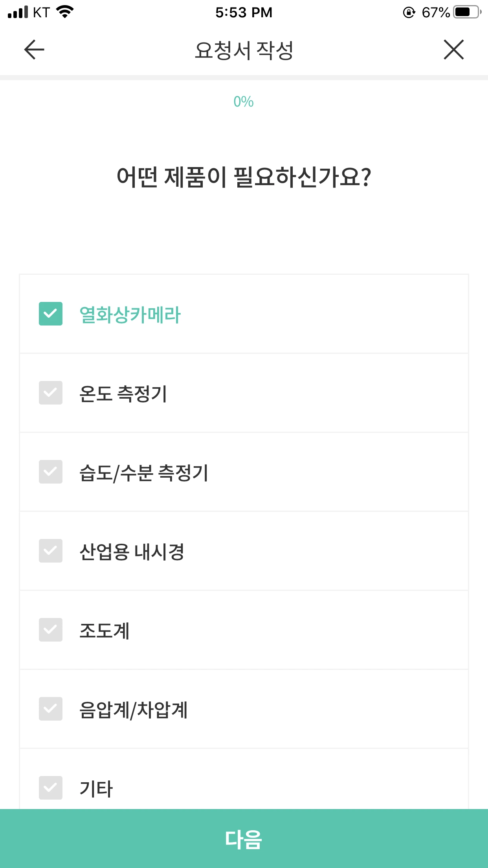
Task: Select the 음압계/차압계 checkbox
Action: click(x=51, y=709)
